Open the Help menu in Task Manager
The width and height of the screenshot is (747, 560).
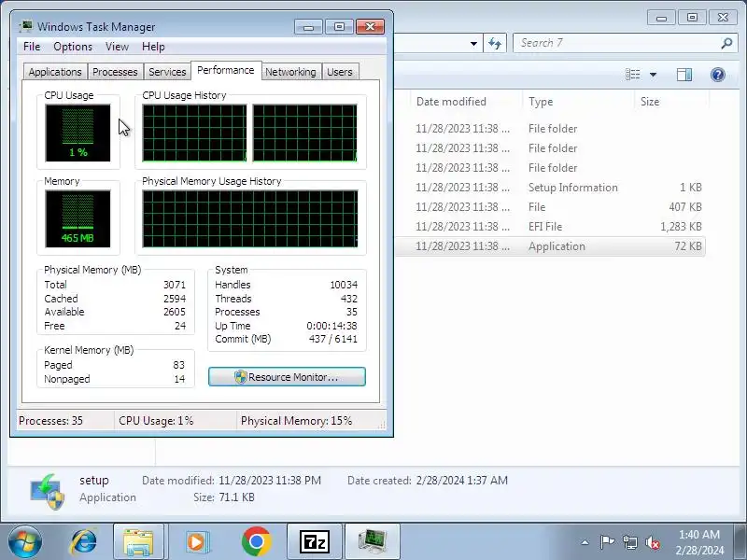click(x=153, y=47)
